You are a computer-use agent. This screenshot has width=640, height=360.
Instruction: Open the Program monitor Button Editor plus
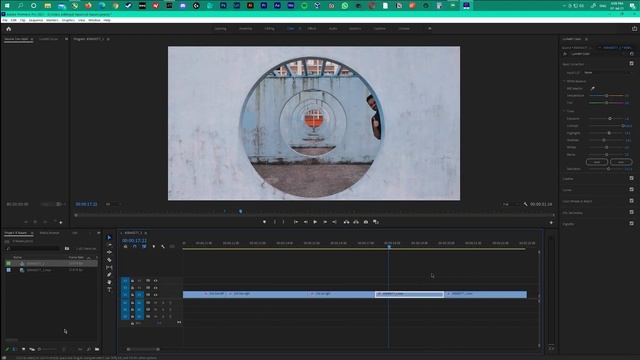pyautogui.click(x=551, y=222)
